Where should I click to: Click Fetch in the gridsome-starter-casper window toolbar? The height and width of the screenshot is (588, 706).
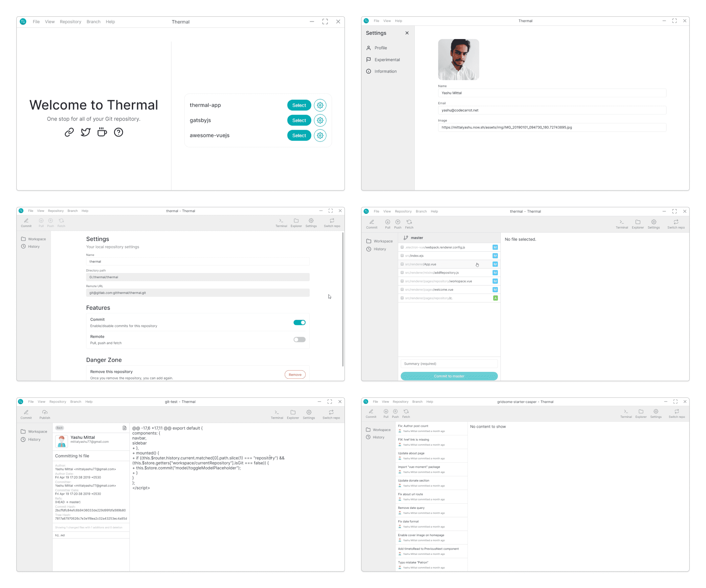click(x=406, y=414)
